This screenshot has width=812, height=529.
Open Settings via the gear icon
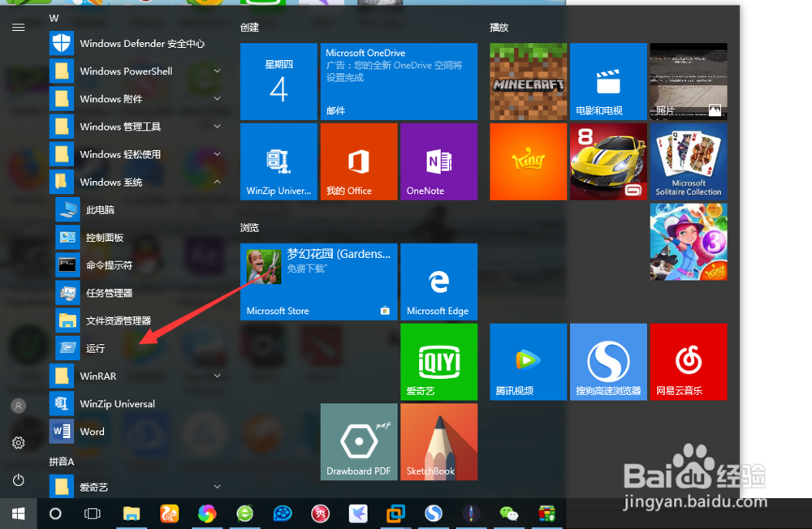[19, 443]
